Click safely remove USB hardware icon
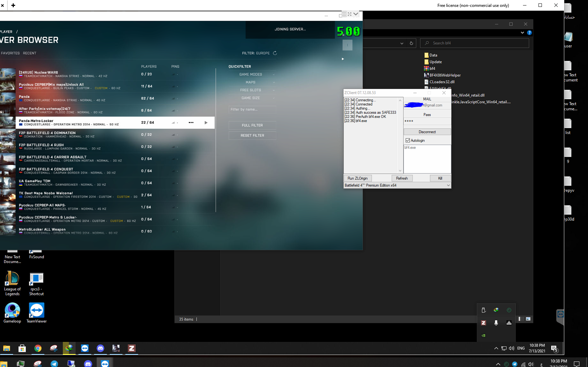The width and height of the screenshot is (588, 367). pos(483,310)
